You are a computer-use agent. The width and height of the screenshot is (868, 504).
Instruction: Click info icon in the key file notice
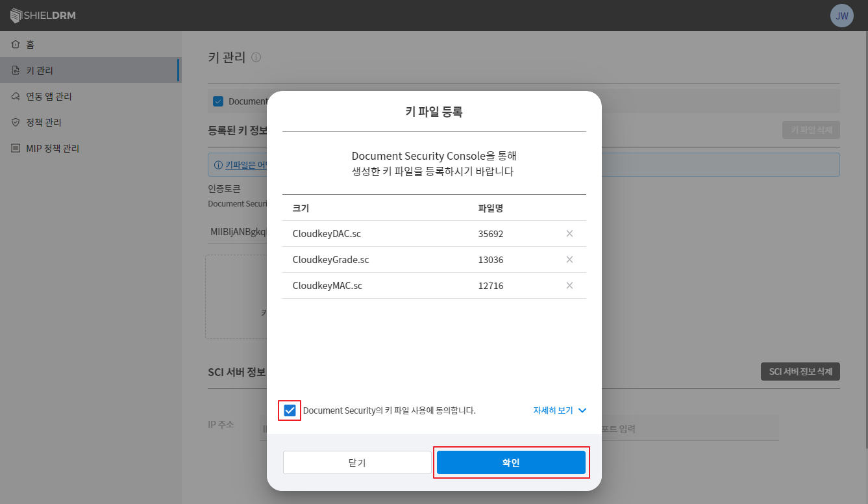[218, 164]
